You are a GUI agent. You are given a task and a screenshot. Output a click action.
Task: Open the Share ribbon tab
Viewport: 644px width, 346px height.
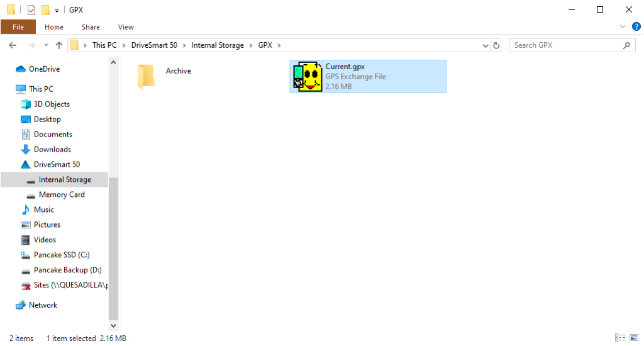91,27
